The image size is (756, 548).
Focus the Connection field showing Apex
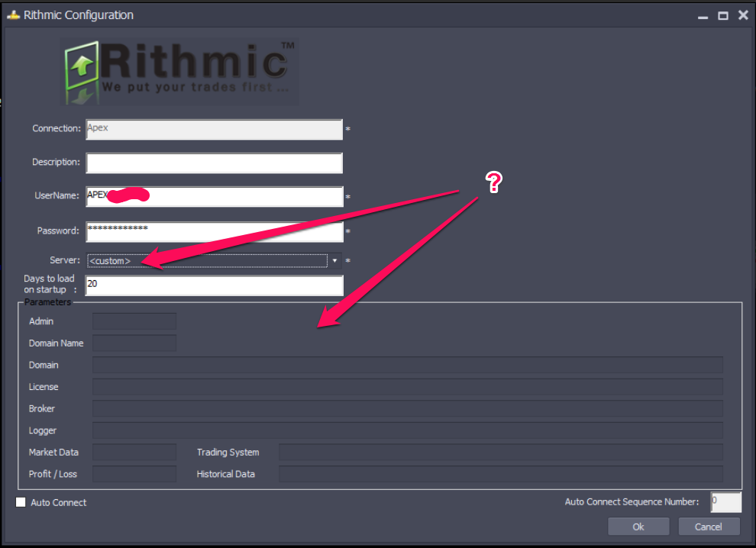214,129
